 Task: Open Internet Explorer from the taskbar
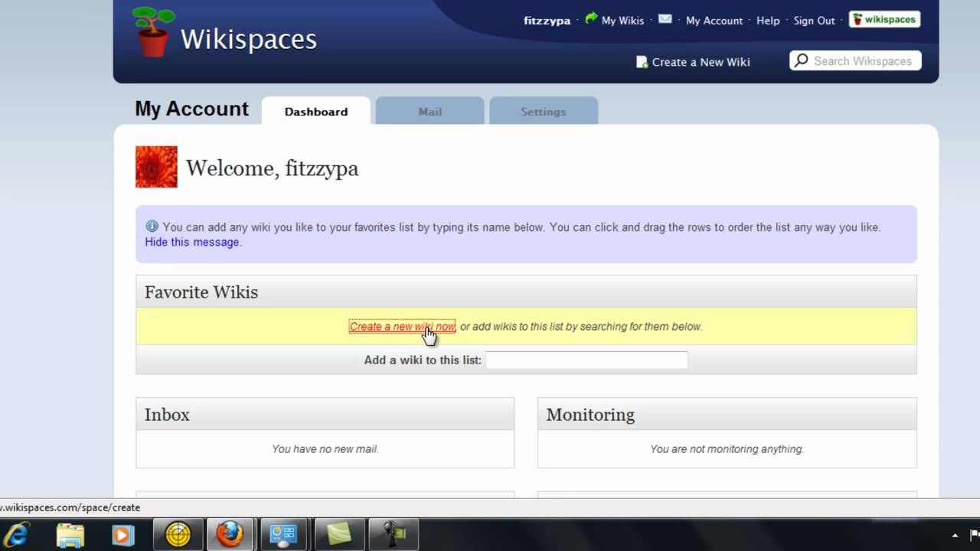pos(18,534)
